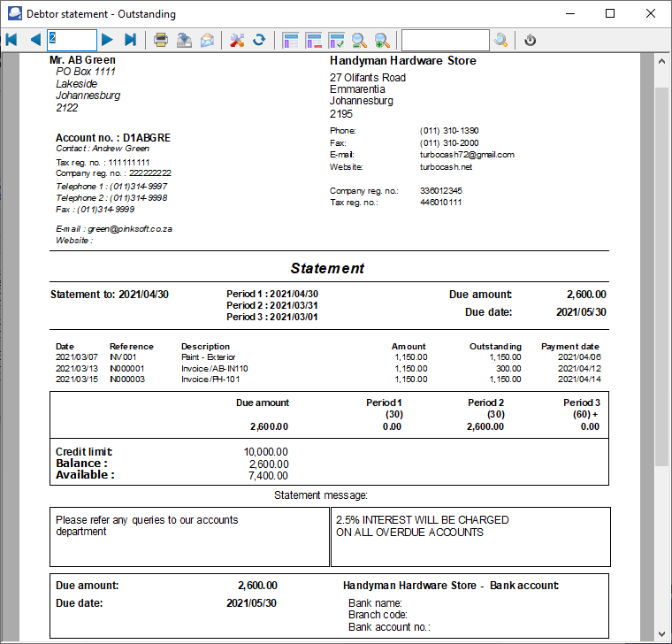Viewport: 672px width, 644px height.
Task: Click the search text box in toolbar
Action: click(x=445, y=40)
